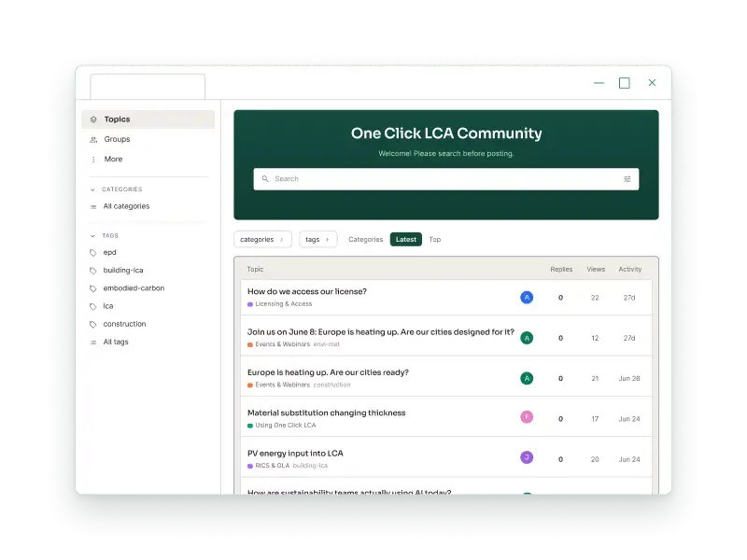Open the tags filter dropdown
Screen dimensions: 747x560
click(317, 240)
